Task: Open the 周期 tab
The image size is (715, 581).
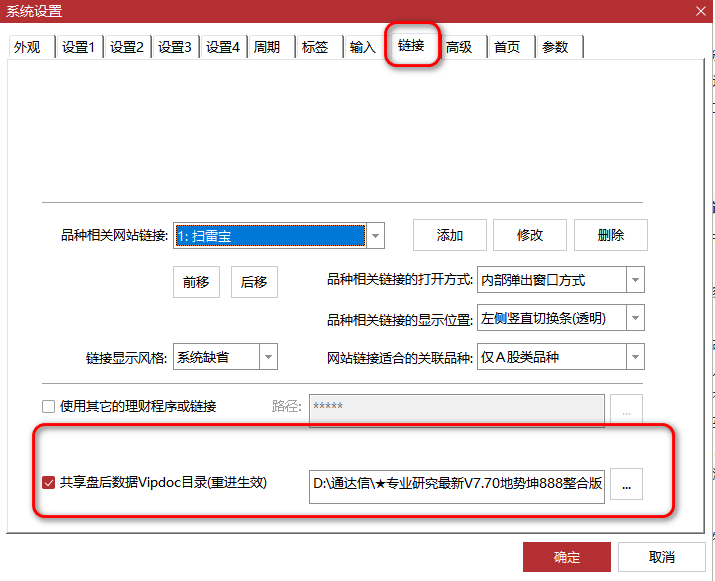Action: coord(267,47)
